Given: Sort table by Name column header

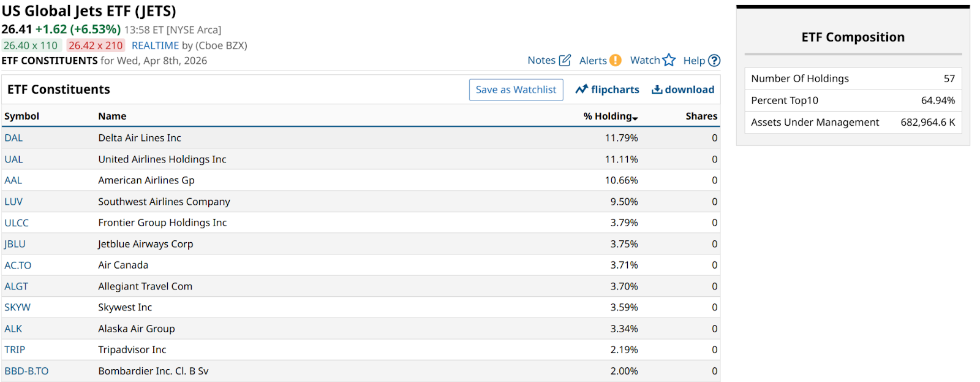Looking at the screenshot, I should 112,116.
